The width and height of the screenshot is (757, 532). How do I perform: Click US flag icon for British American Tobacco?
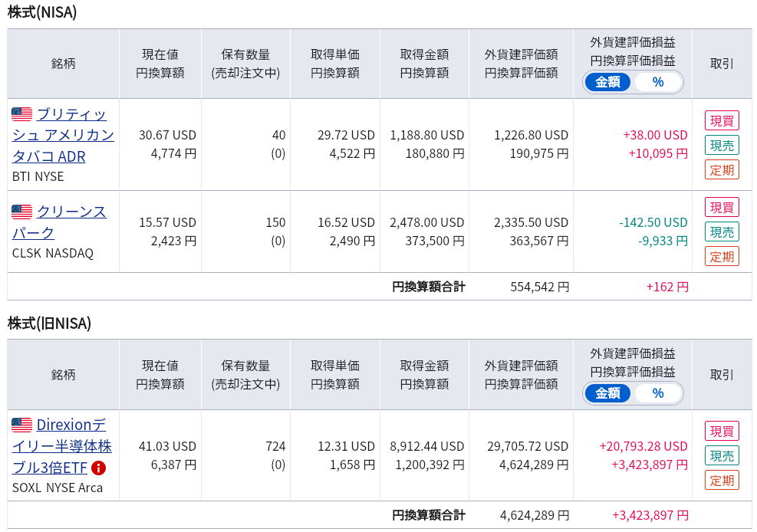click(x=21, y=113)
